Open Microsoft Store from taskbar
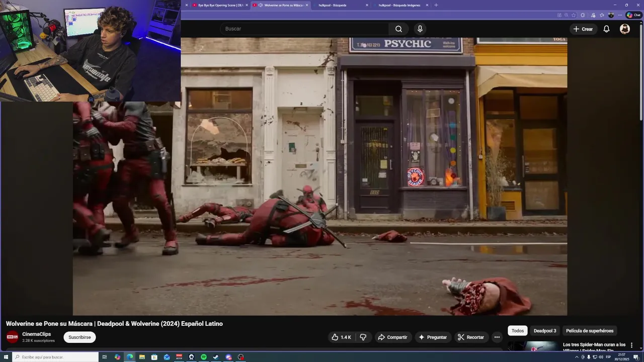This screenshot has width=644, height=362. pyautogui.click(x=154, y=357)
